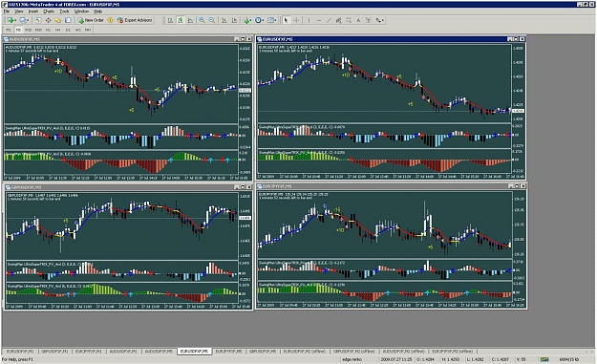
Task: Select the Crosshair tool
Action: (x=296, y=21)
